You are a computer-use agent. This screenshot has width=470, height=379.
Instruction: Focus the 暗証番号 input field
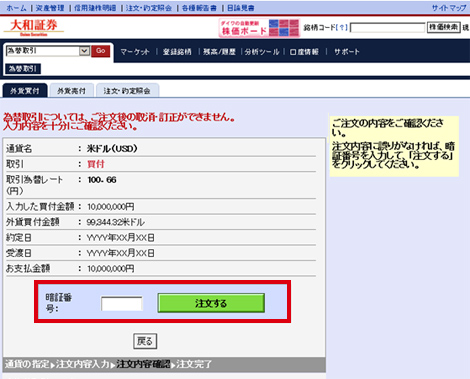(122, 304)
